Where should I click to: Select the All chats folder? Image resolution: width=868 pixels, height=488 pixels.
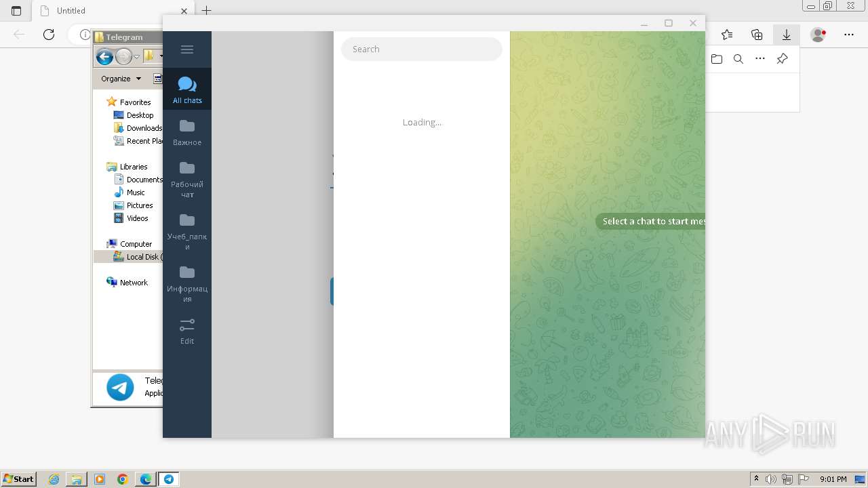point(187,89)
